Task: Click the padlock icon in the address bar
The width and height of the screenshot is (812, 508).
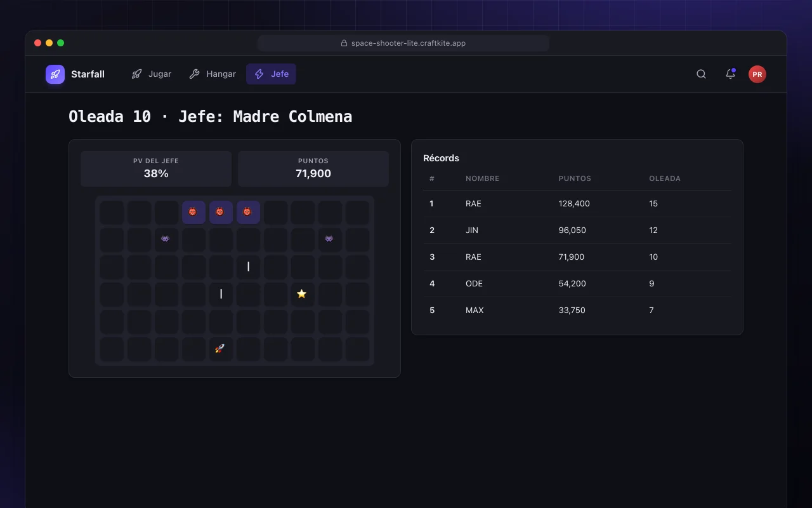Action: [x=344, y=43]
